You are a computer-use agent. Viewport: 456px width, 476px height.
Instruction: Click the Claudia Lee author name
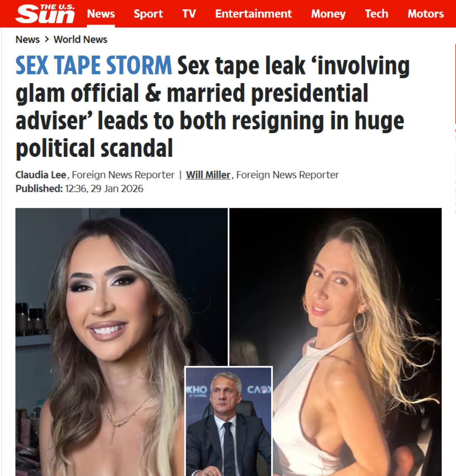41,175
